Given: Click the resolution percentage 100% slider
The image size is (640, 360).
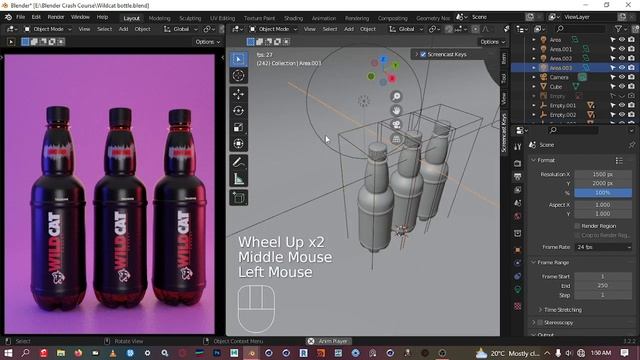Looking at the screenshot, I should click(x=603, y=193).
